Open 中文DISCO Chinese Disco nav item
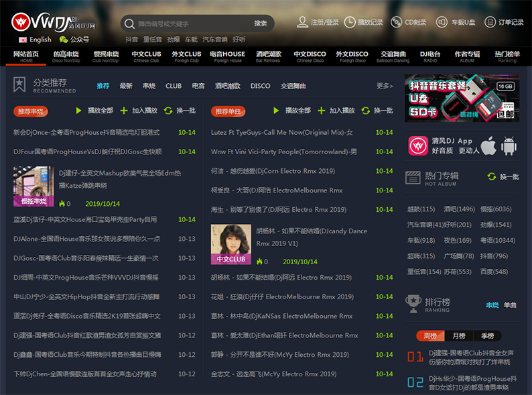Screen dimensions: 532x395 click(x=310, y=56)
